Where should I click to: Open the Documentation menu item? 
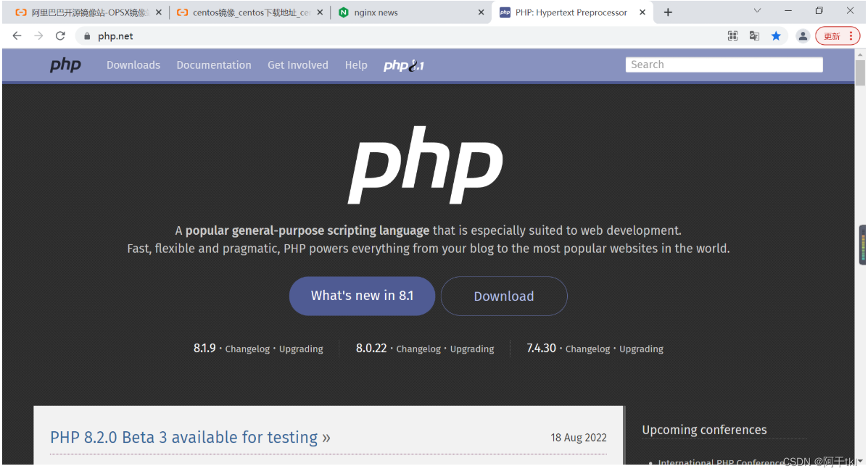coord(214,65)
